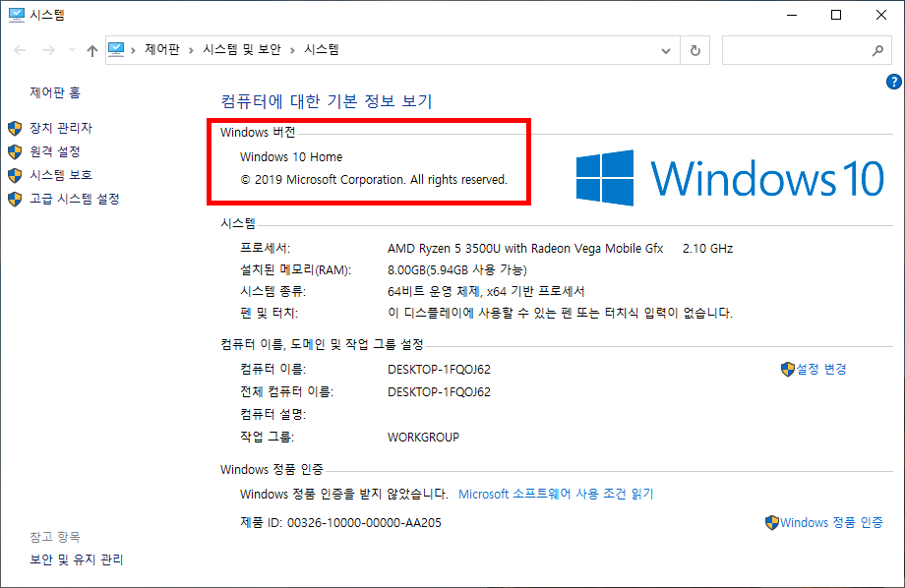Click Windows 정품 인증 link
905x588 pixels.
[831, 522]
